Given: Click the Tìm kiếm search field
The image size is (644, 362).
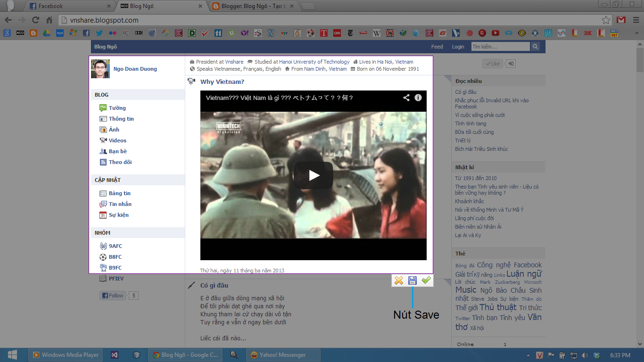Looking at the screenshot, I should 500,47.
